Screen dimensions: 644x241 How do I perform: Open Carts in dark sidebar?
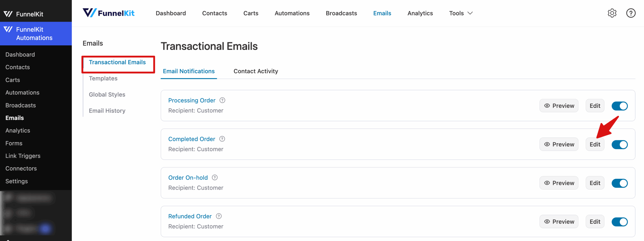click(x=13, y=80)
